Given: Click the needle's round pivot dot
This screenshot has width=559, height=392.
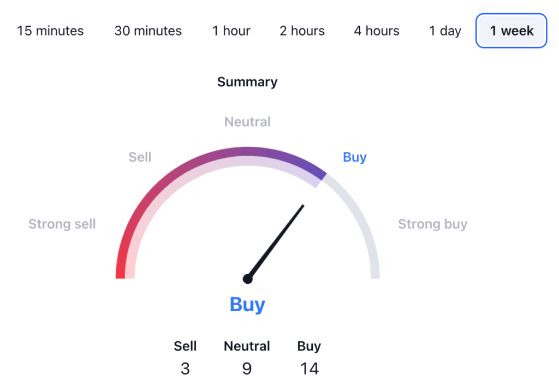Looking at the screenshot, I should (248, 279).
